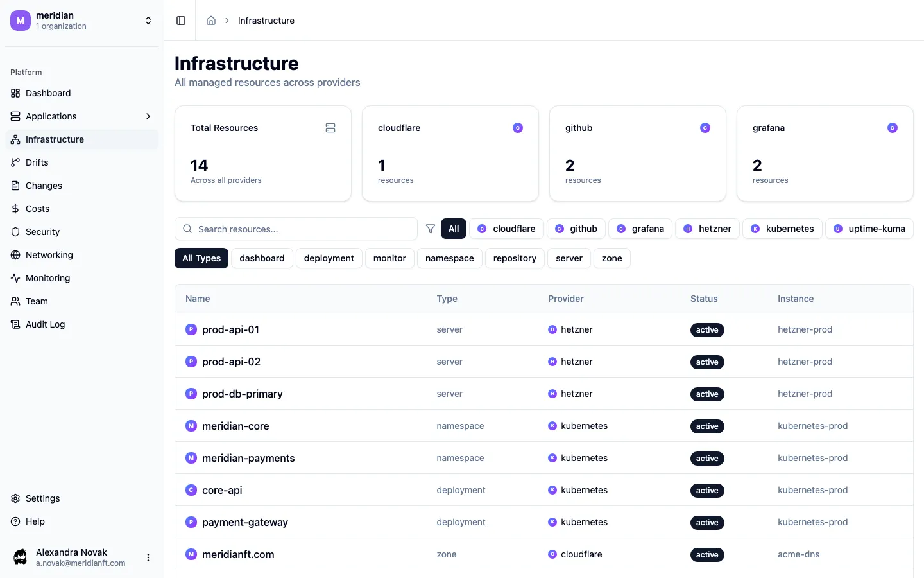The height and width of the screenshot is (578, 924).
Task: Activate the uptime-kuma provider filter chip
Action: click(869, 229)
